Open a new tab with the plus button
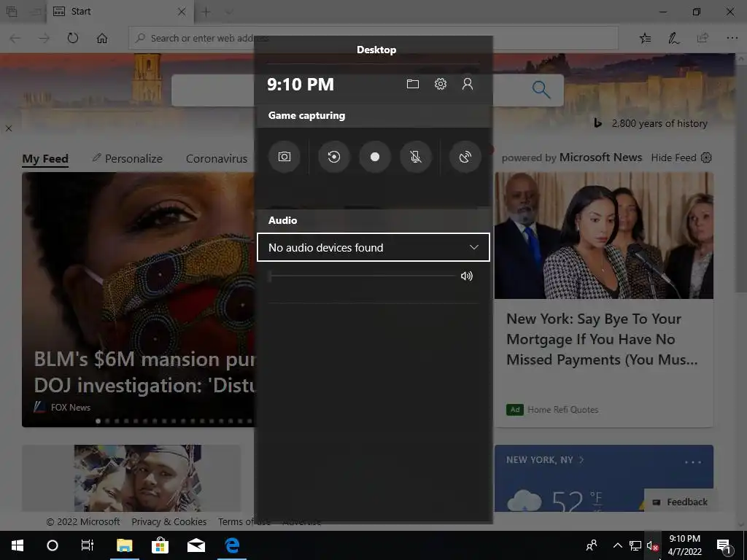 206,12
